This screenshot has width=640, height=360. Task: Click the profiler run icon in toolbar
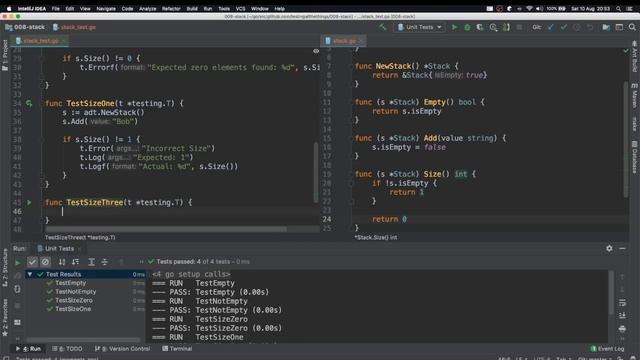coord(493,27)
